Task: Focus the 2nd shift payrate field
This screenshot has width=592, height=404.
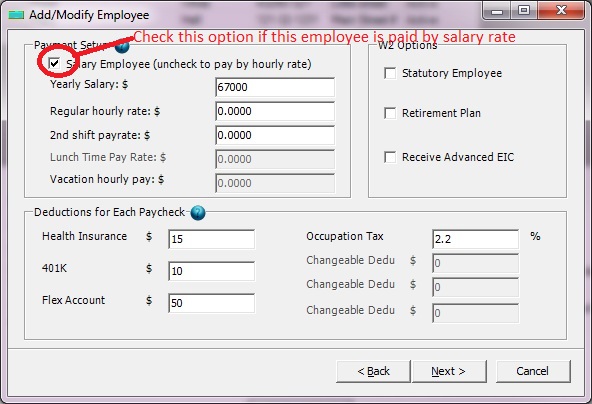Action: 275,135
